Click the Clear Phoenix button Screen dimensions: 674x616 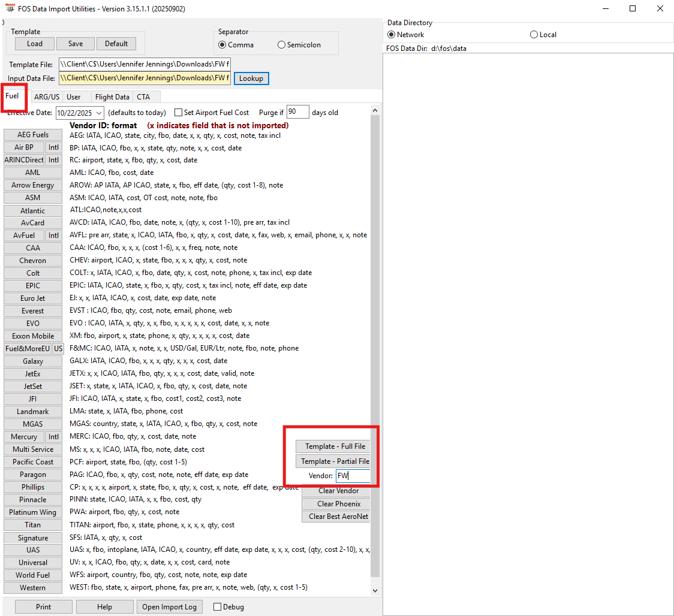[339, 504]
